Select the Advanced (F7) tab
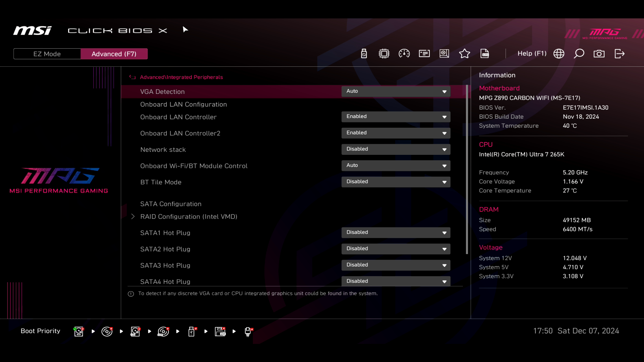 coord(114,54)
